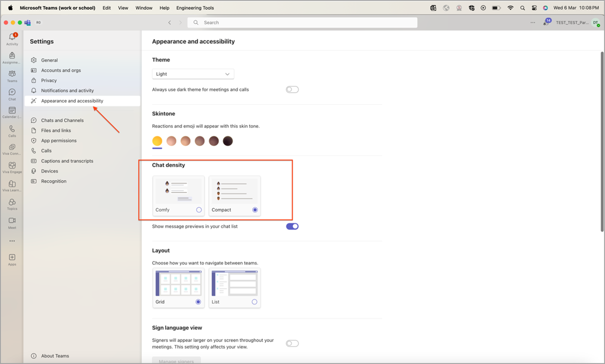
Task: Select the Comfy density preview thumbnail
Action: (x=179, y=191)
